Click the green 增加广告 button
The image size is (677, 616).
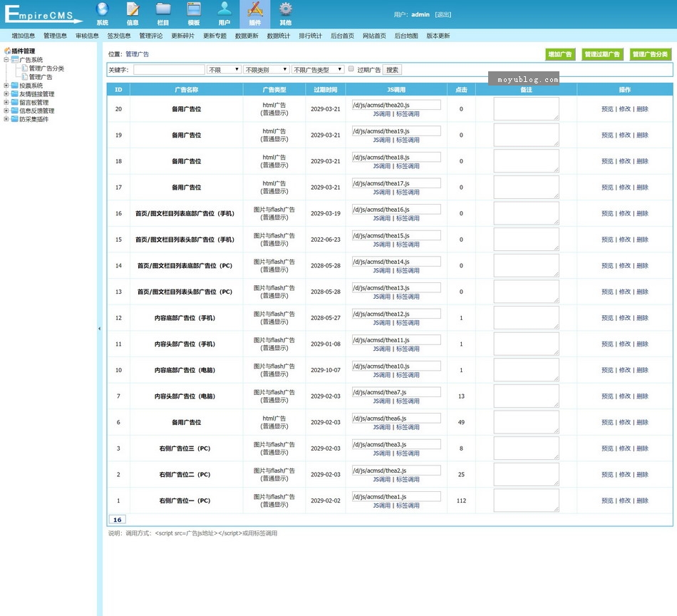coord(560,54)
